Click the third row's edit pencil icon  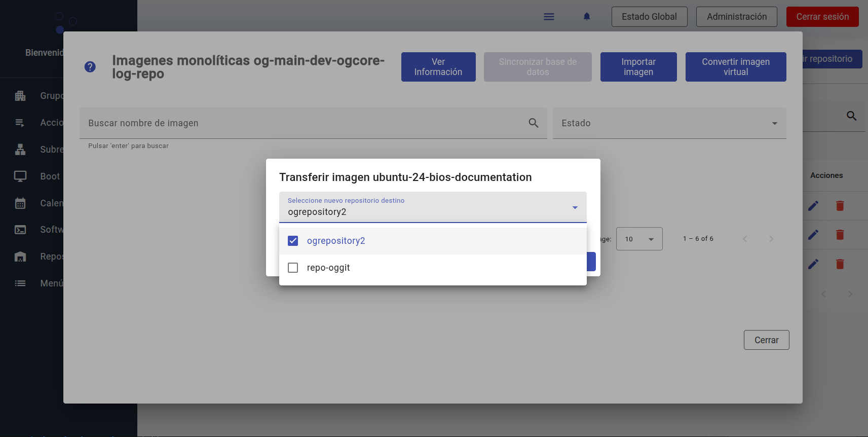point(813,264)
